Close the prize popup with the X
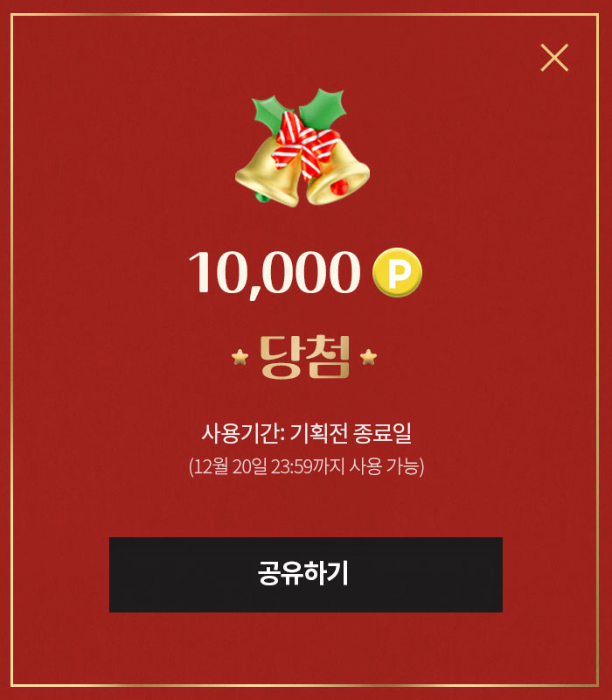612x700 pixels. click(554, 58)
